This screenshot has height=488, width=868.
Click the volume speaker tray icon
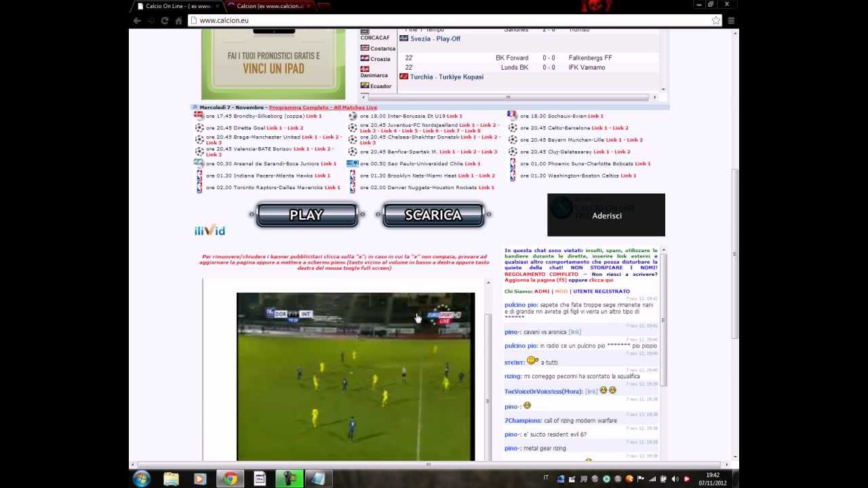pyautogui.click(x=675, y=479)
